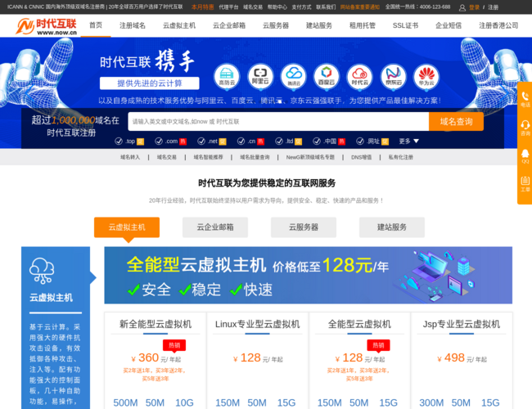Open the 网站备案重要通知 link

(360, 7)
